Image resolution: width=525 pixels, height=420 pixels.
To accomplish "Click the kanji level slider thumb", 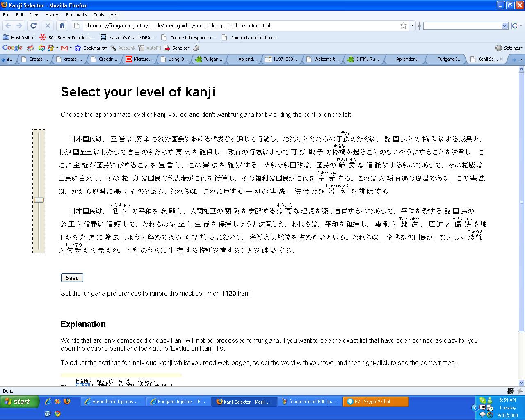I will click(x=39, y=200).
